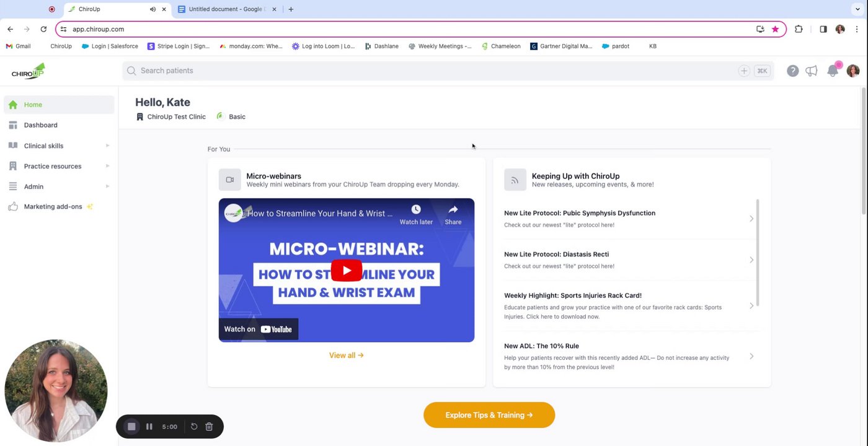Open the Gmail bookmark

coord(18,46)
